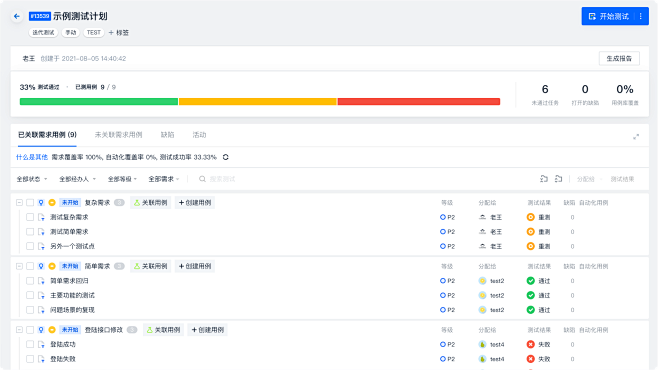
Task: Click the refresh icon next to 测试成功率
Action: (x=226, y=157)
